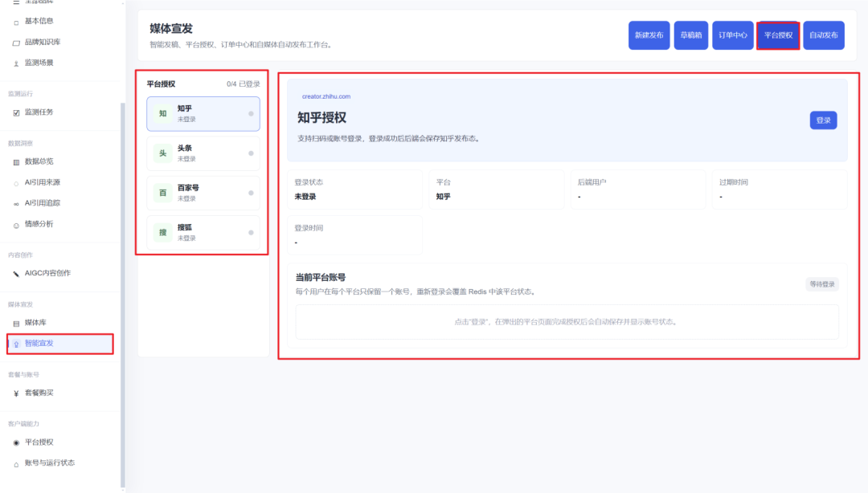Image resolution: width=868 pixels, height=493 pixels.
Task: Click the 后端用户 field label
Action: tap(592, 182)
